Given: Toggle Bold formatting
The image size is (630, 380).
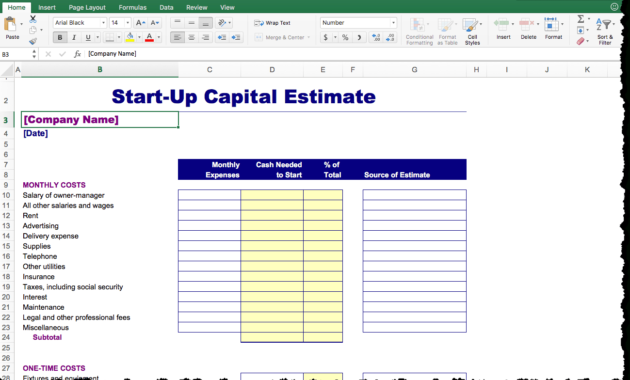Looking at the screenshot, I should tap(60, 37).
